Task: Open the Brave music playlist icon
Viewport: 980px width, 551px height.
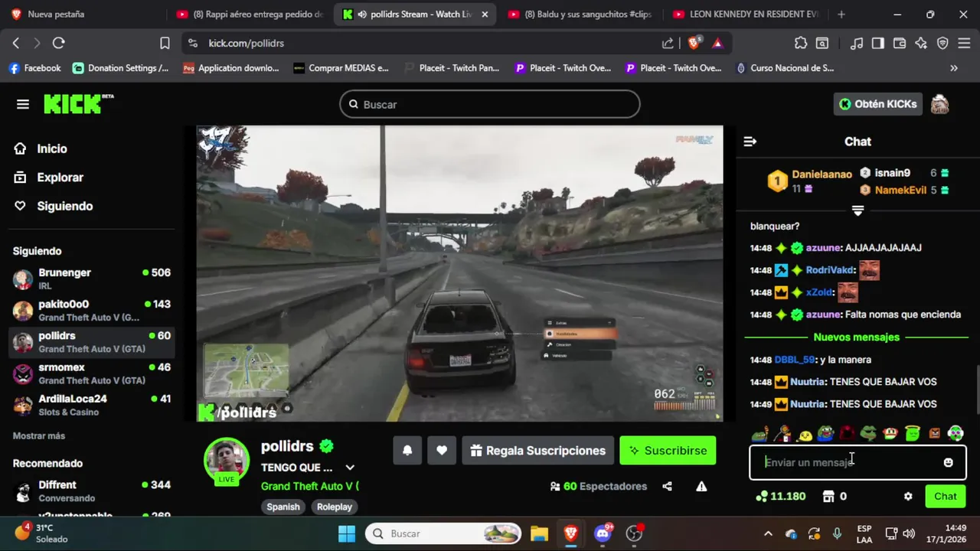Action: (857, 44)
